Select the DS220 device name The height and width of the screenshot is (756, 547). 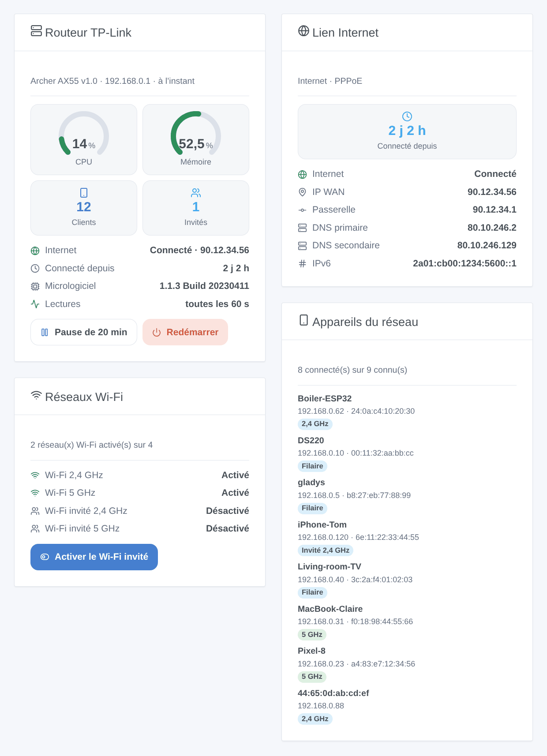pos(311,440)
